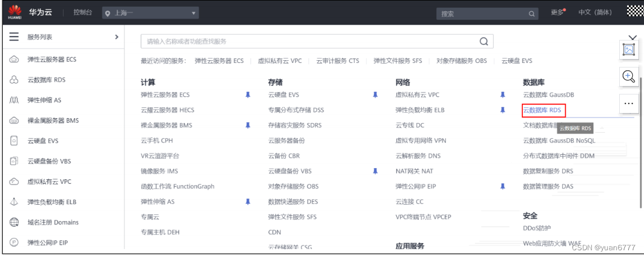Toggle pin for 弹性公网IP EIP in network list
The image size is (644, 257).
pos(503,186)
